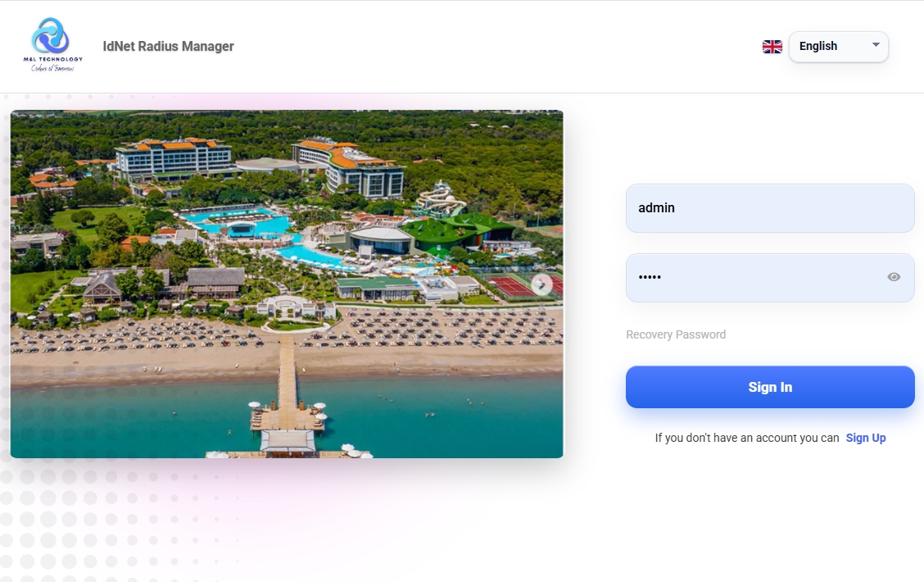Focus the username field containing admin
924x582 pixels.
[x=770, y=208]
